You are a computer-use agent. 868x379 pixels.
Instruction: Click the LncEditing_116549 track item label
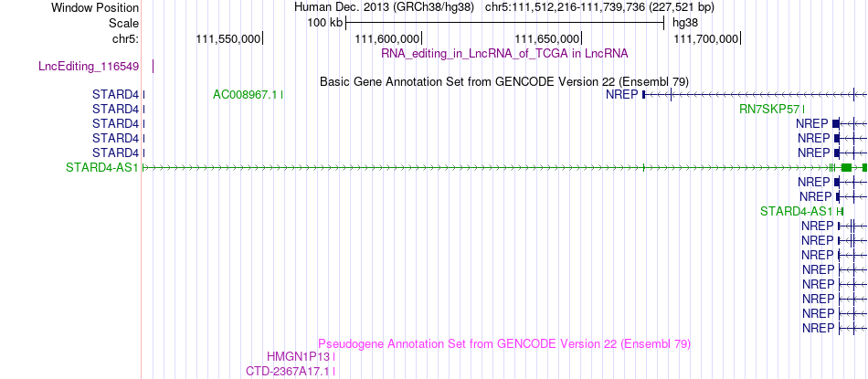coord(89,67)
